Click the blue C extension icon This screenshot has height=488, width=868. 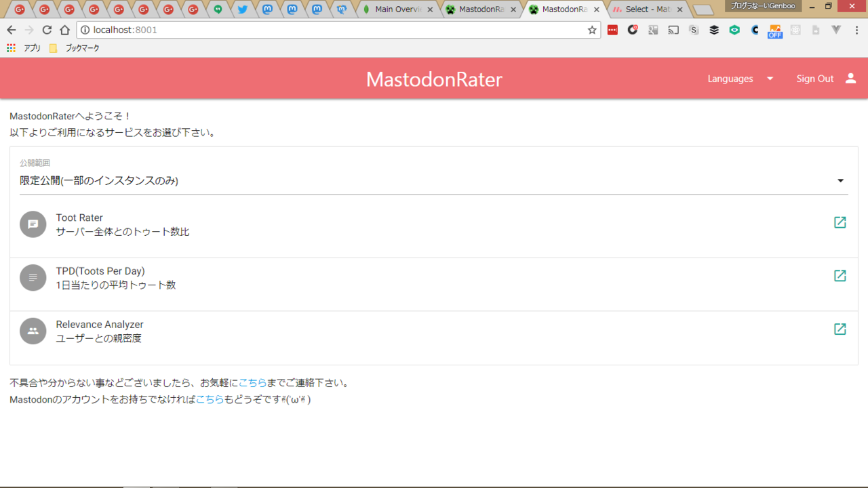coord(755,30)
